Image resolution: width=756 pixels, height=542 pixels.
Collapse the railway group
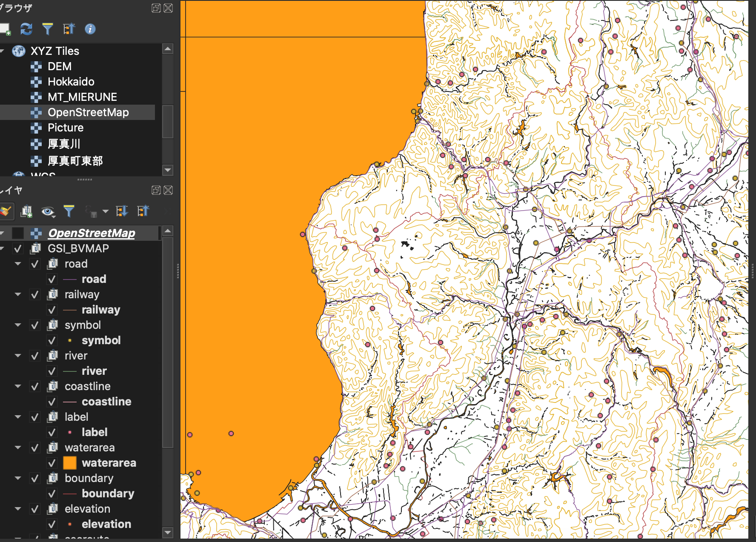pyautogui.click(x=18, y=294)
